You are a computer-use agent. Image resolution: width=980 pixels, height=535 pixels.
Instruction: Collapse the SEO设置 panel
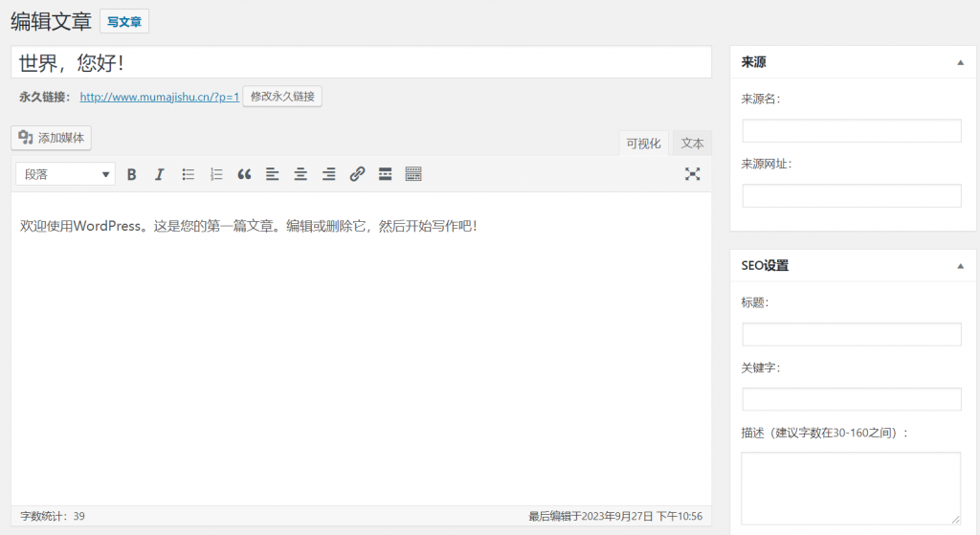(960, 266)
